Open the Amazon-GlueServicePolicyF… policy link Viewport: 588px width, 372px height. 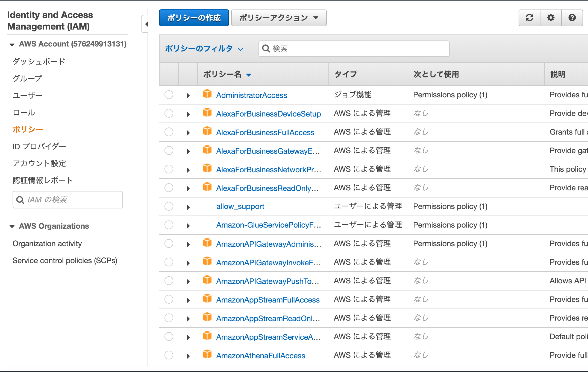(x=269, y=225)
